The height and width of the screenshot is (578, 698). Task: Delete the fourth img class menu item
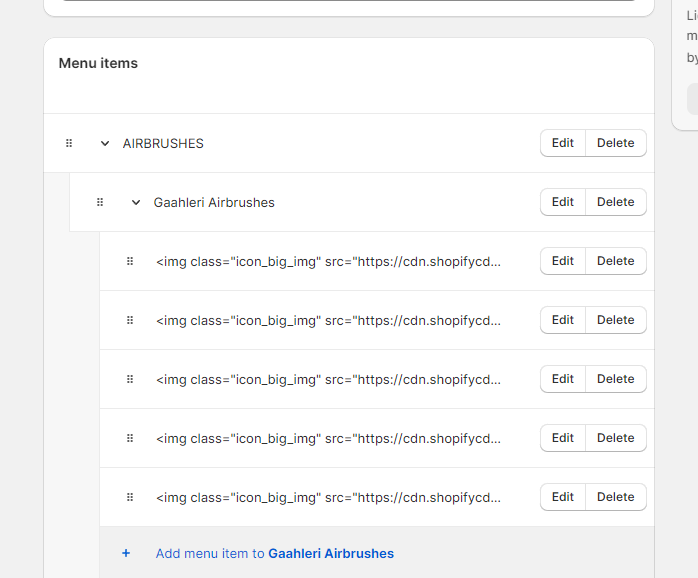pos(616,438)
